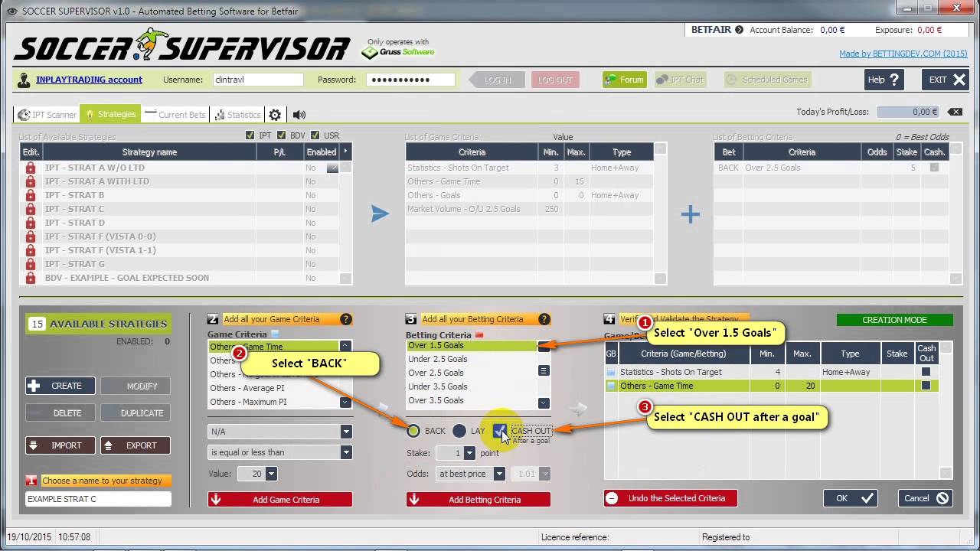The height and width of the screenshot is (551, 980).
Task: Switch to the IPT Scanner tab
Action: (47, 115)
